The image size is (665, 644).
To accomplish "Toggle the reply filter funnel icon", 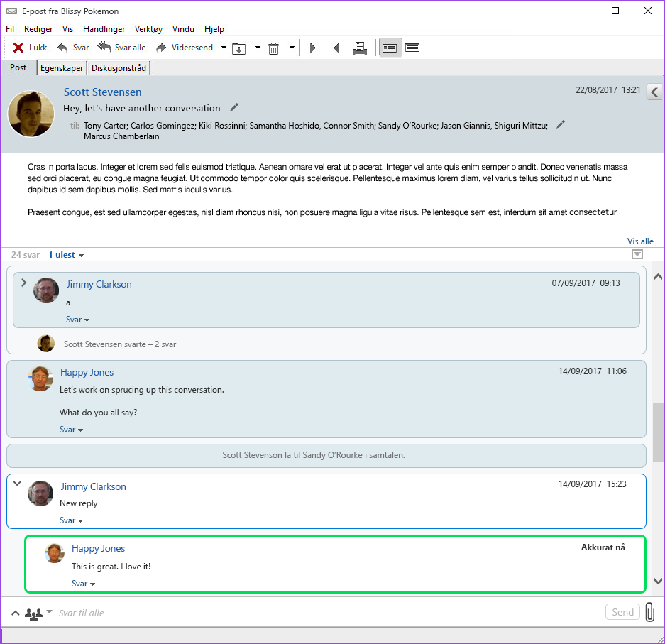I will point(637,254).
